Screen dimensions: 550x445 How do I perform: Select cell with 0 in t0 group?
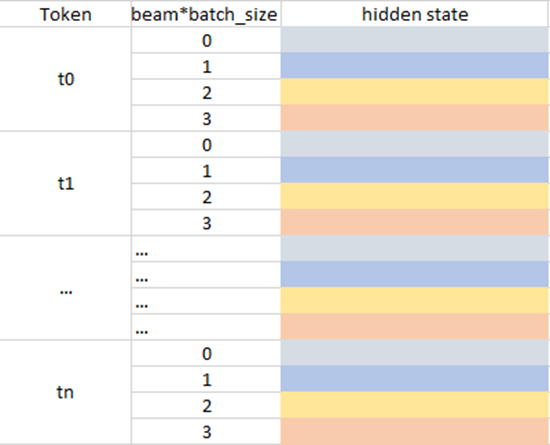pyautogui.click(x=206, y=40)
